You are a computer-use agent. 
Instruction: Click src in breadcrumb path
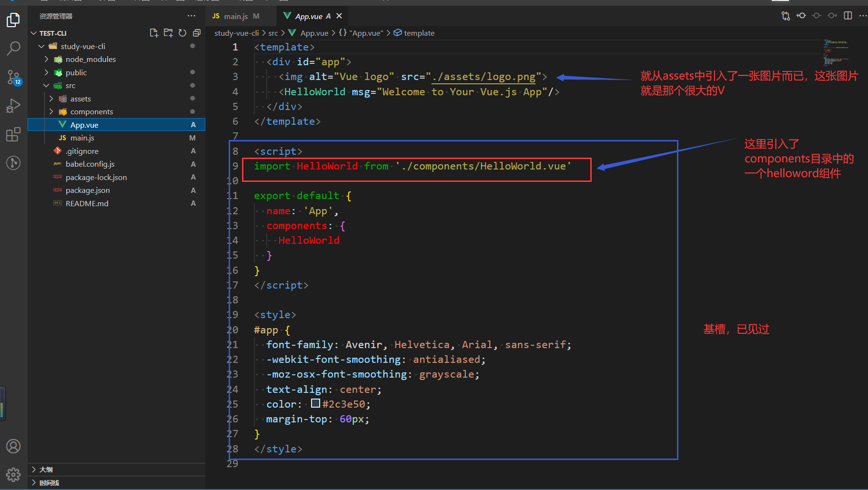pos(273,33)
